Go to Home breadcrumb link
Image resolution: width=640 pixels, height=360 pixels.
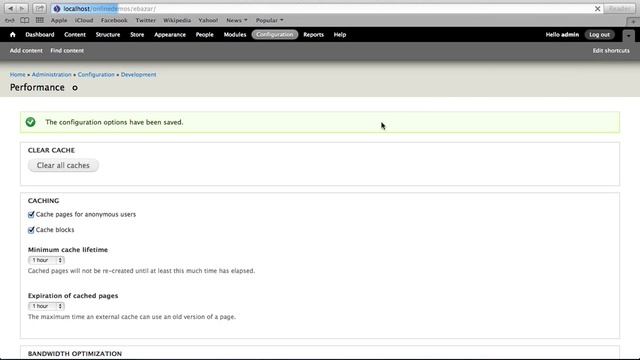point(18,75)
